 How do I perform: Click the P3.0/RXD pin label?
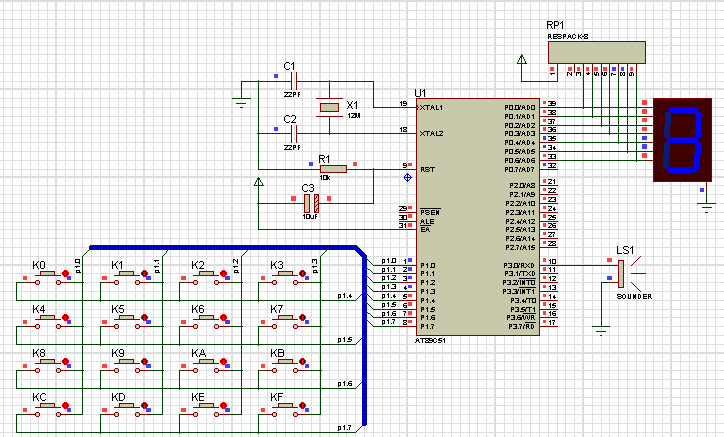(x=519, y=266)
